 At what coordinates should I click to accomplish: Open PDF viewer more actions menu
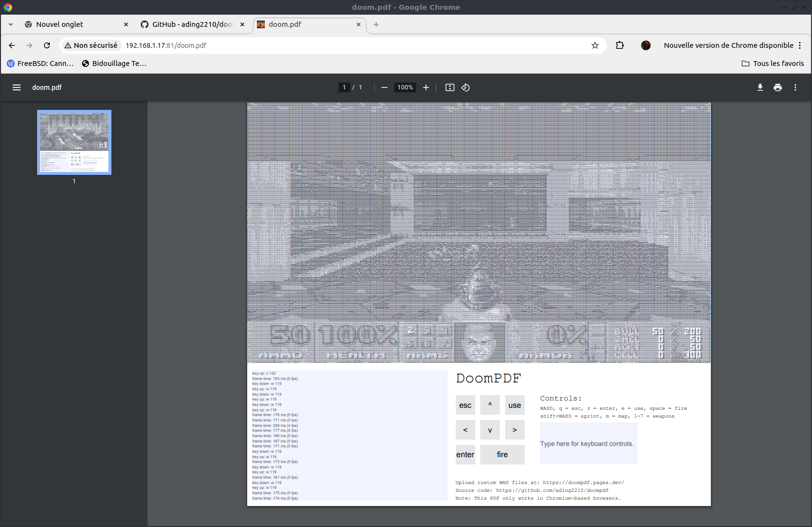point(795,87)
